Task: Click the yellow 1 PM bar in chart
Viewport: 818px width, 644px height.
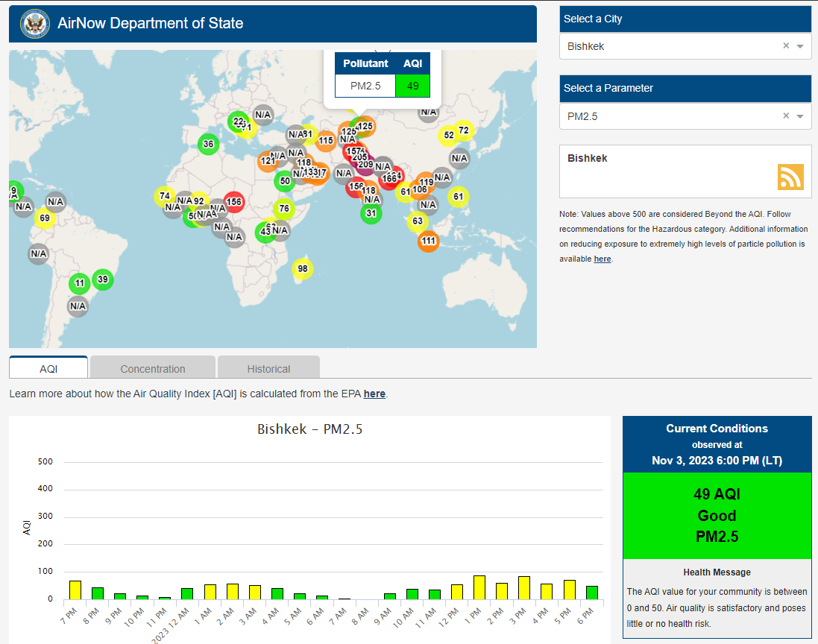Action: [479, 587]
